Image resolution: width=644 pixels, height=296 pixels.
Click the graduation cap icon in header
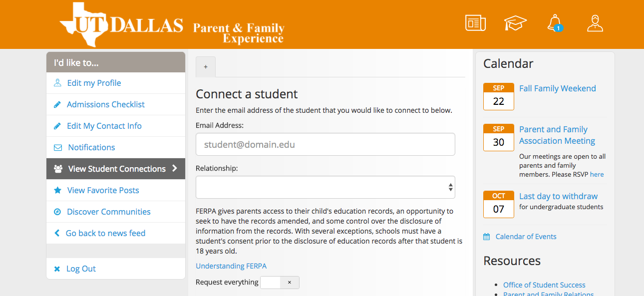pos(515,23)
